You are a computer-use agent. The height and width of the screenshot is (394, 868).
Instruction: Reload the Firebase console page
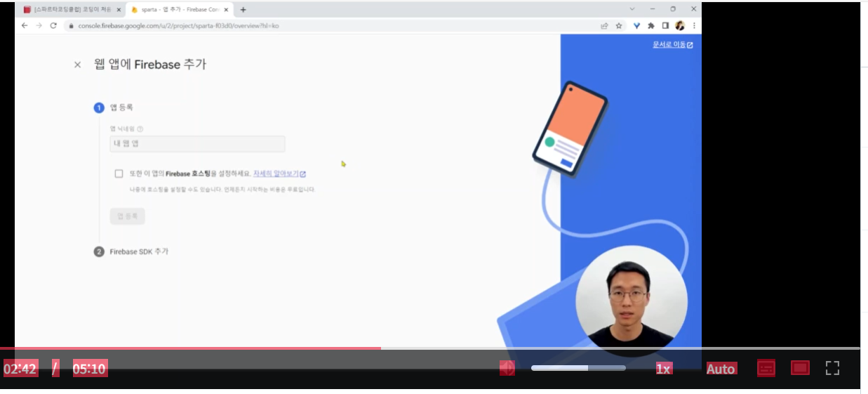(53, 25)
